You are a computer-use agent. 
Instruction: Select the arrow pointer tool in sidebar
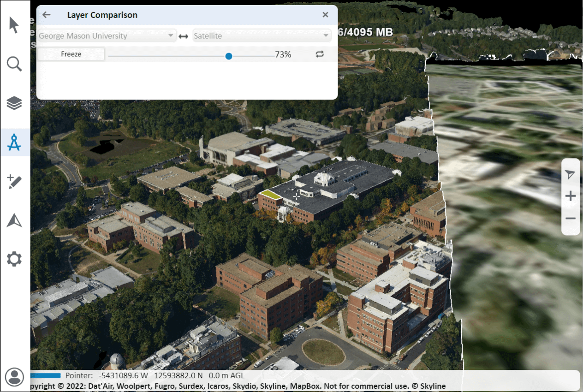pyautogui.click(x=14, y=24)
